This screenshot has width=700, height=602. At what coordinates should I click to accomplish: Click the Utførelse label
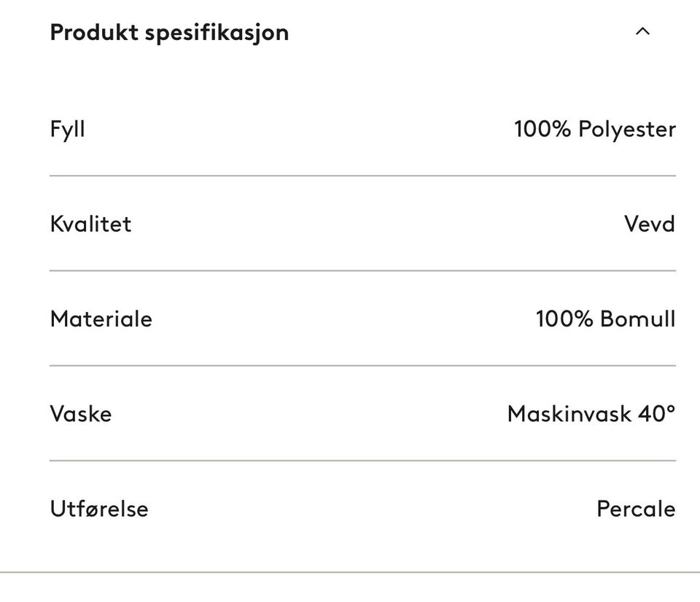pos(99,509)
